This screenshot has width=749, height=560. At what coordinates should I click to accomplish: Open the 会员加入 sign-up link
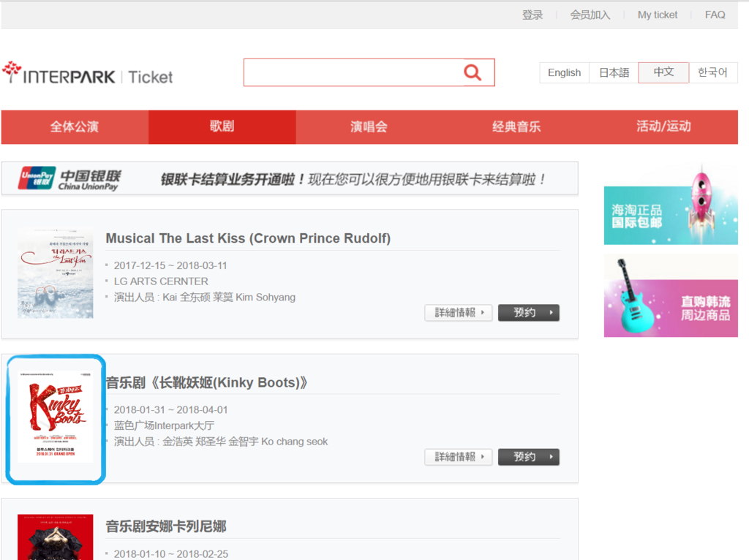(x=590, y=15)
